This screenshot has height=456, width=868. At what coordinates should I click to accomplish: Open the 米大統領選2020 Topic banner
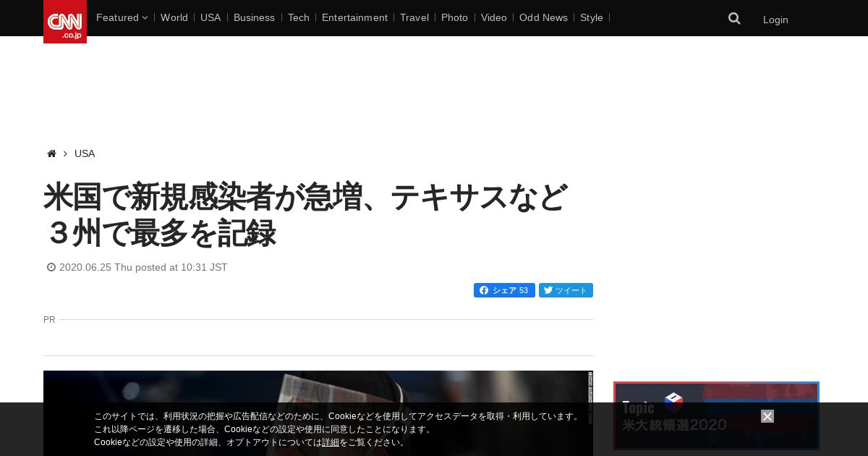coord(716,416)
